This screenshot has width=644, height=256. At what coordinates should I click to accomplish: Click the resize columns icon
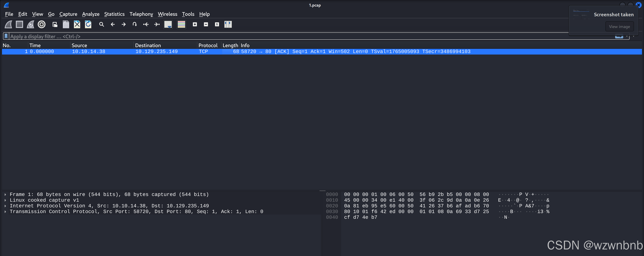click(x=228, y=24)
